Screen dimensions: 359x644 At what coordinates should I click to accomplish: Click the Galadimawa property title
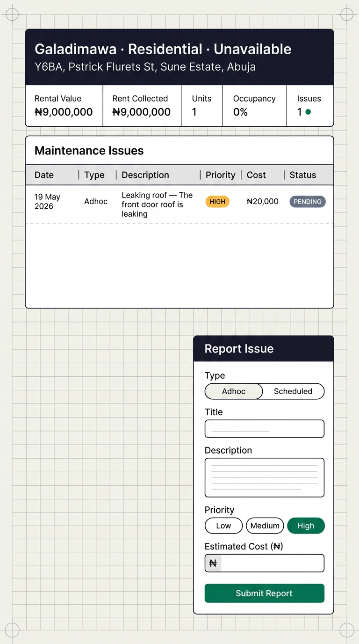pos(163,49)
